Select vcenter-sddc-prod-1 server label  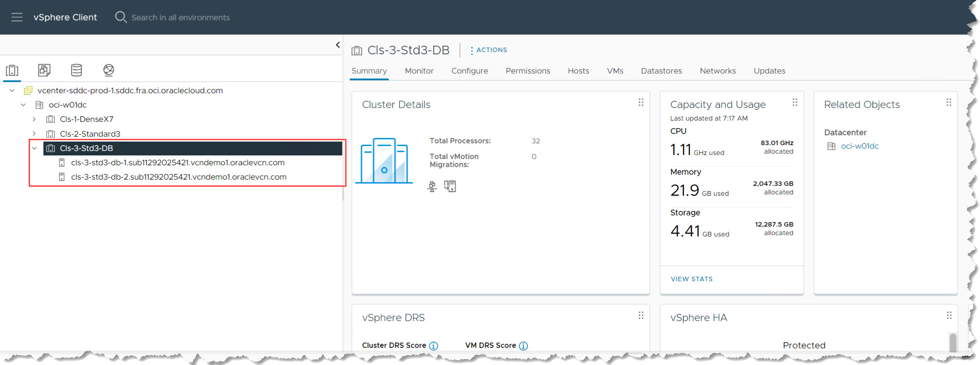click(130, 90)
